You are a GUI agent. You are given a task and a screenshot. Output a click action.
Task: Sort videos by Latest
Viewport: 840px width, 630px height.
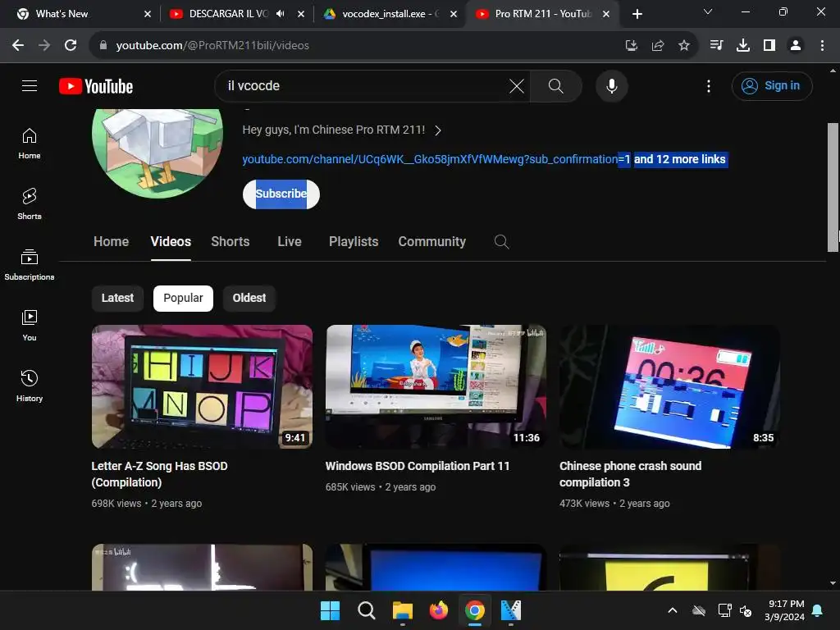pos(117,298)
